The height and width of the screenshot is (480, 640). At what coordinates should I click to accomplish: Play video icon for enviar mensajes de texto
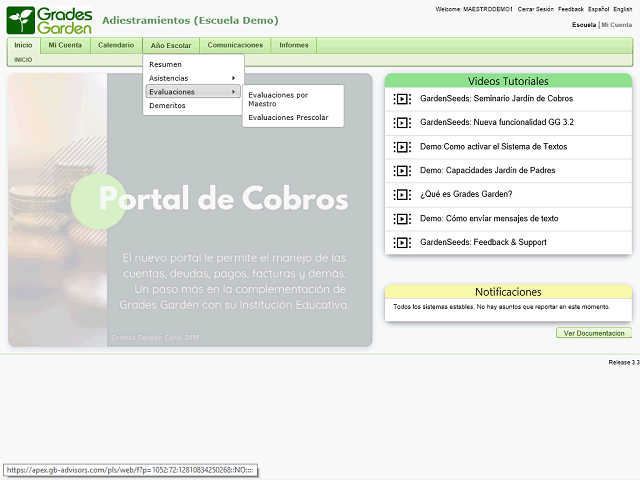tap(402, 219)
